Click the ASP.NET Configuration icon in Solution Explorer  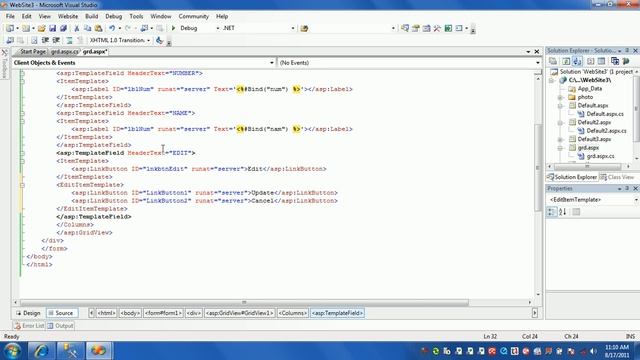pyautogui.click(x=626, y=61)
